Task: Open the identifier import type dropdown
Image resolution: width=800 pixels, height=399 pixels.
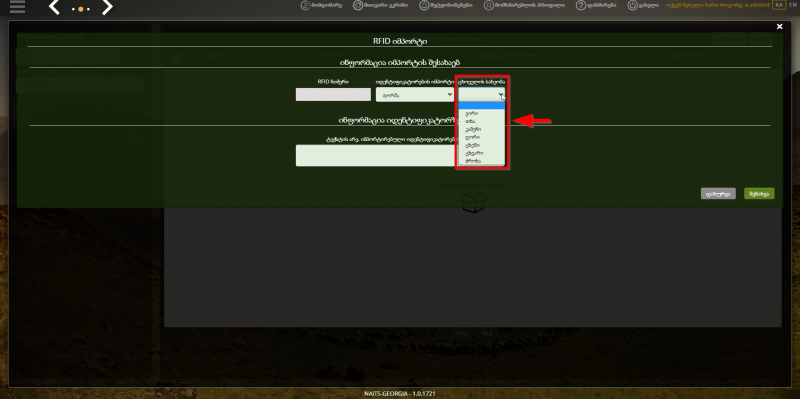Action: (x=415, y=94)
